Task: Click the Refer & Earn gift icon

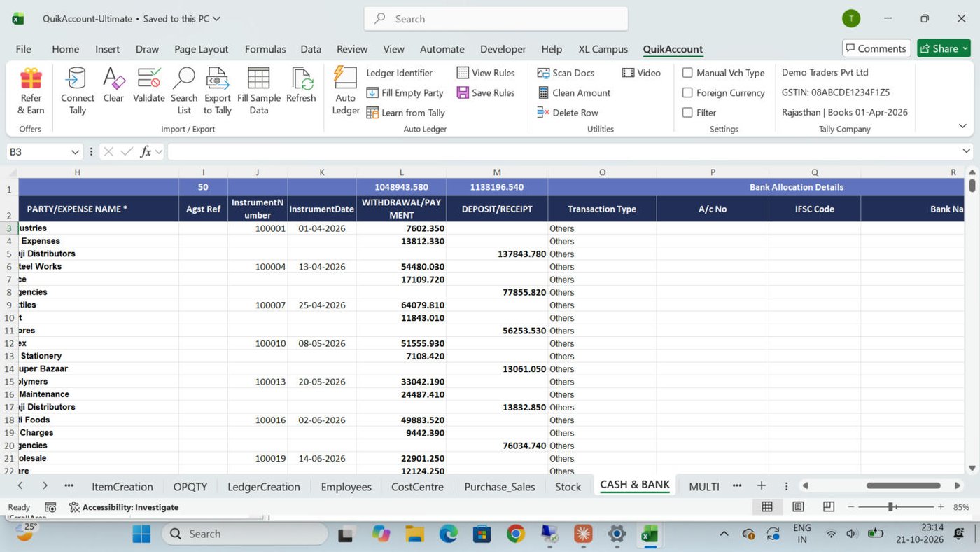Action: tap(31, 78)
